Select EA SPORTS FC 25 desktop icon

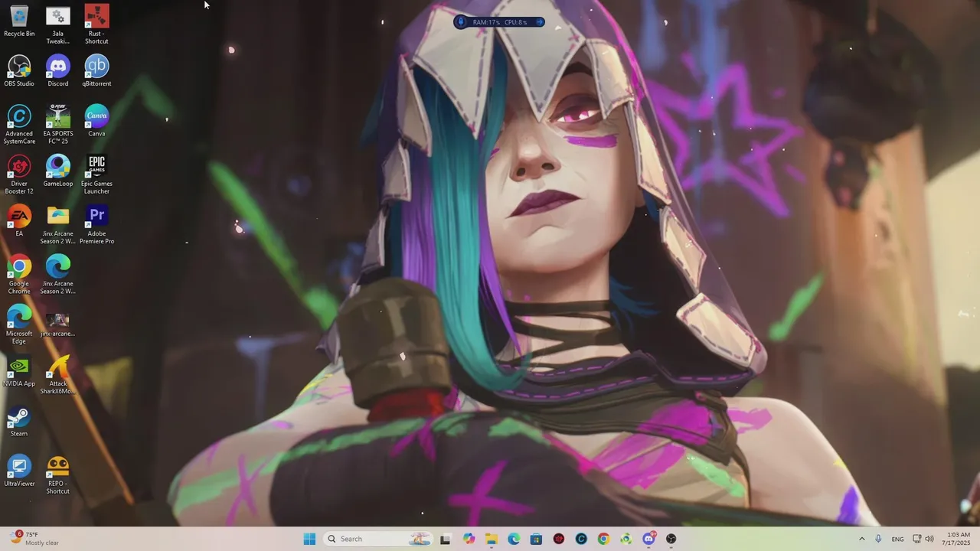coord(57,125)
